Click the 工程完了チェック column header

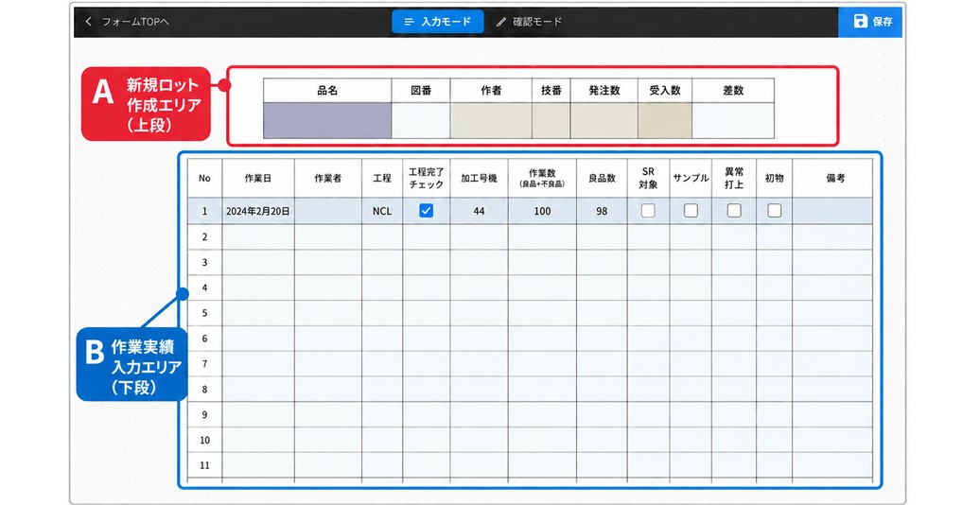tap(427, 178)
